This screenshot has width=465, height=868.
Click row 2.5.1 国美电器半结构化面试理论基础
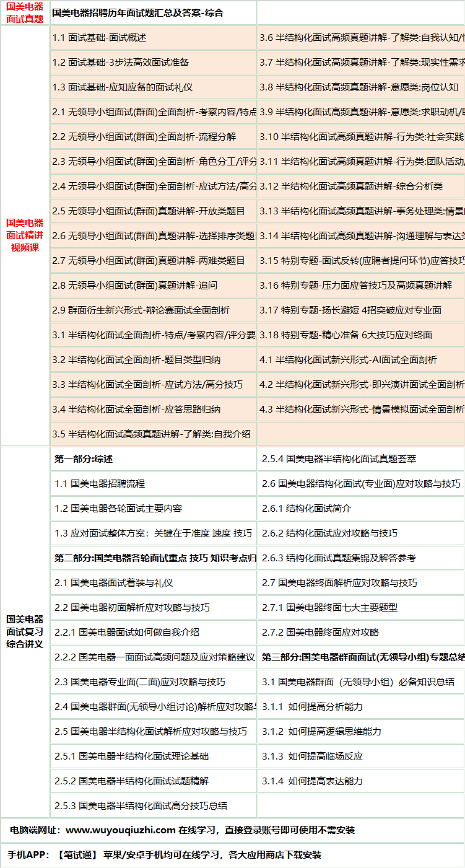154,756
